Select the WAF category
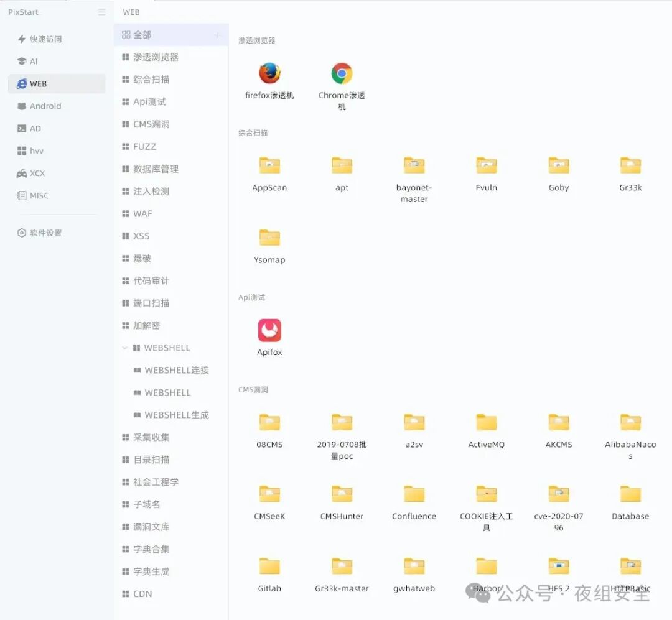Screen dimensions: 672x620 point(172,213)
